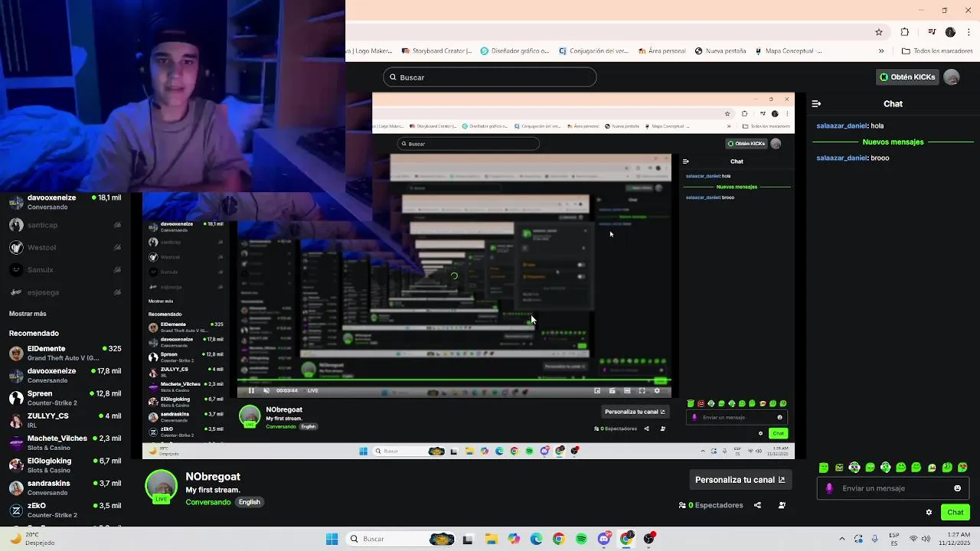Collapse the chat panel with arrow icon
980x551 pixels.
tap(816, 103)
